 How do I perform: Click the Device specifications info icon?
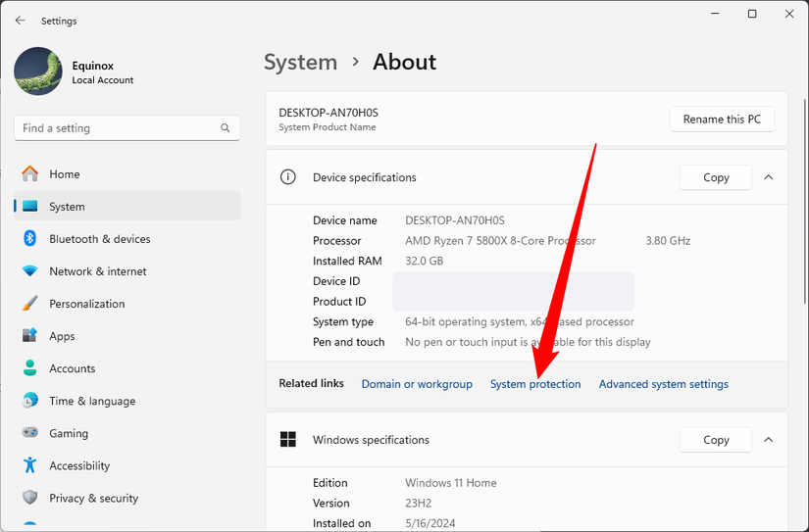(x=288, y=177)
